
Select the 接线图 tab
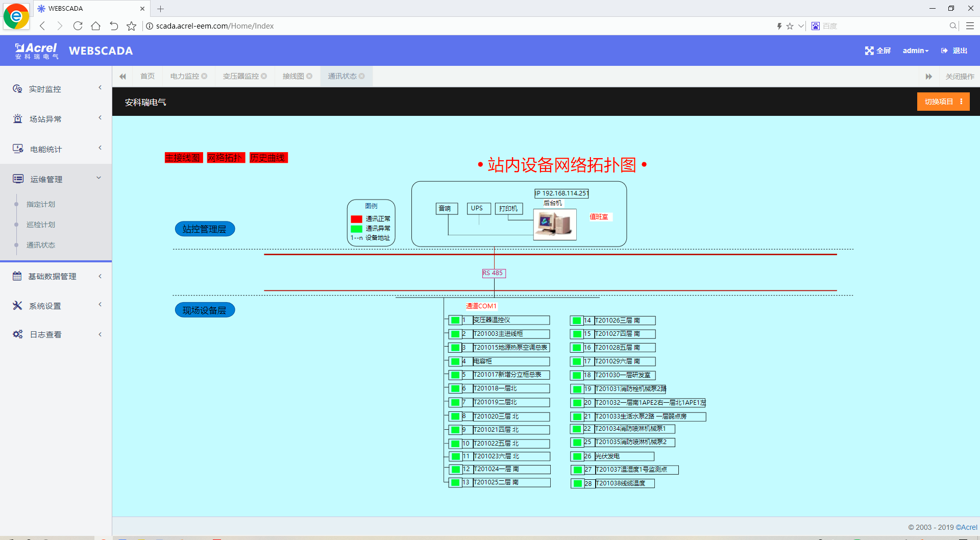coord(292,76)
